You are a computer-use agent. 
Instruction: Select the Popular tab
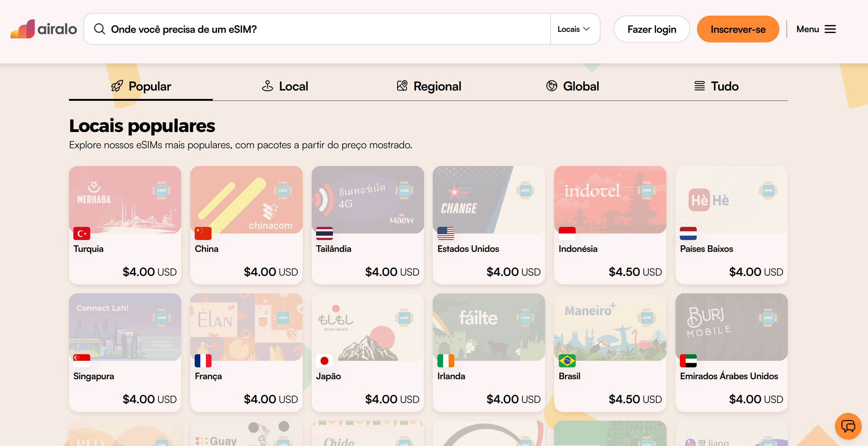click(x=141, y=86)
